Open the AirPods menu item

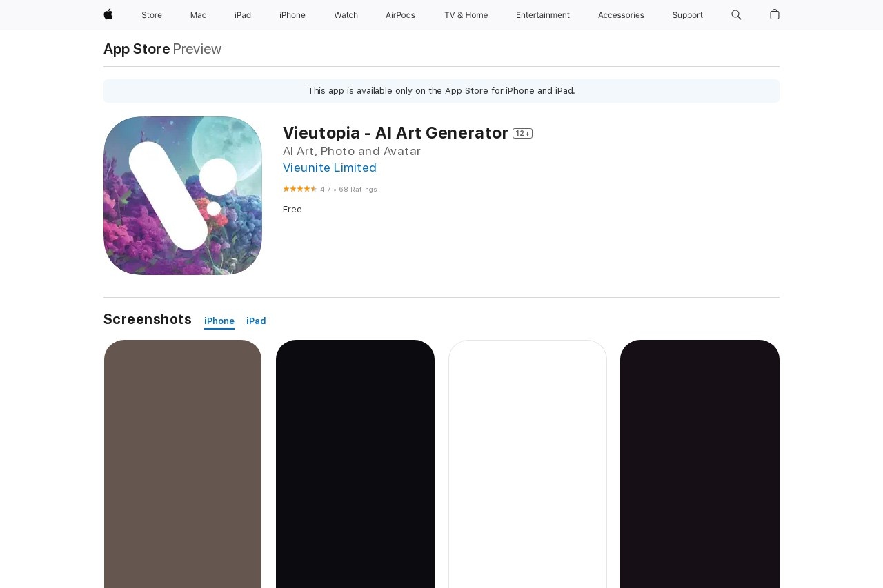(400, 15)
